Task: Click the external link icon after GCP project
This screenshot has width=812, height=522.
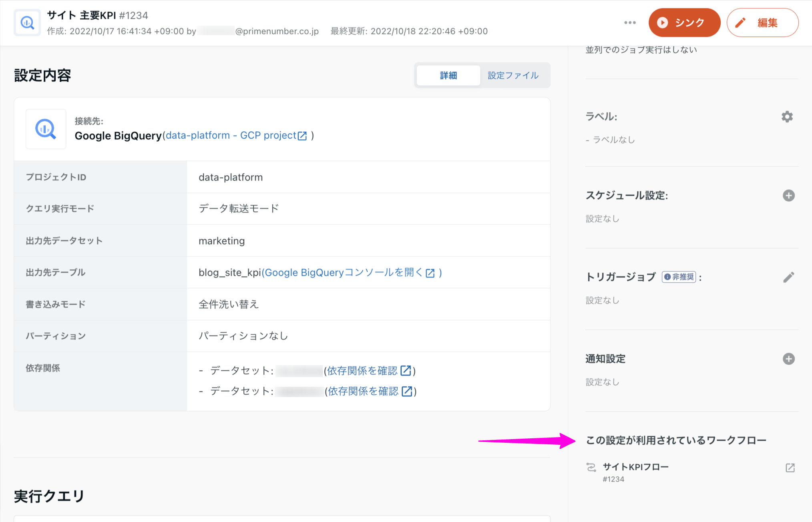Action: click(x=302, y=136)
